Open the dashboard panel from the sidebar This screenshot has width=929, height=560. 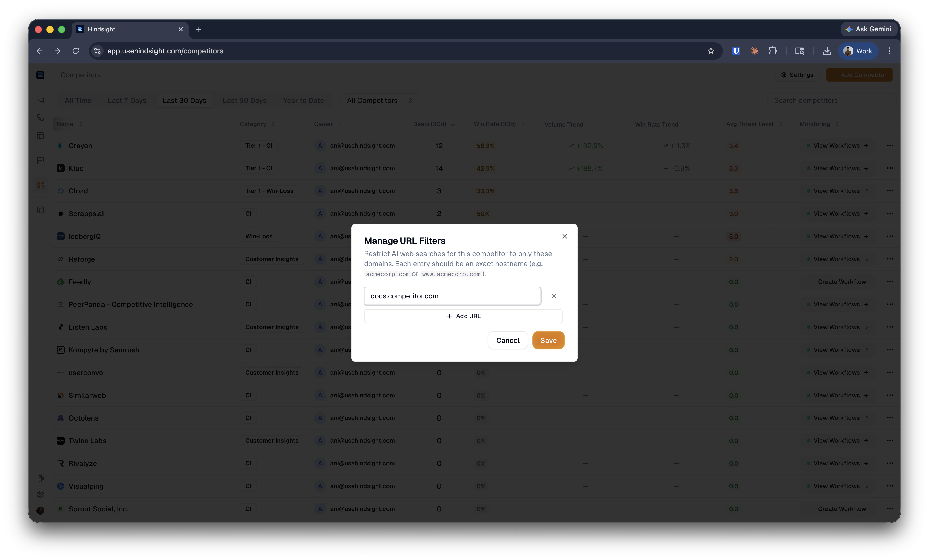(x=40, y=136)
